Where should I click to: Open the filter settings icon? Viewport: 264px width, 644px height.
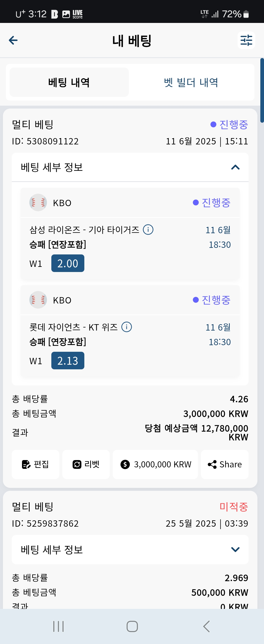pos(246,40)
